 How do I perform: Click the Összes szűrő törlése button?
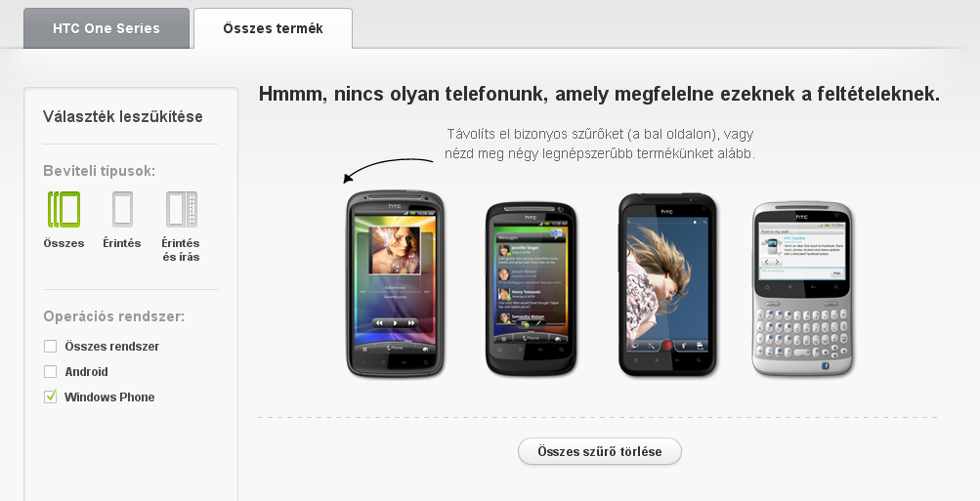pyautogui.click(x=599, y=451)
